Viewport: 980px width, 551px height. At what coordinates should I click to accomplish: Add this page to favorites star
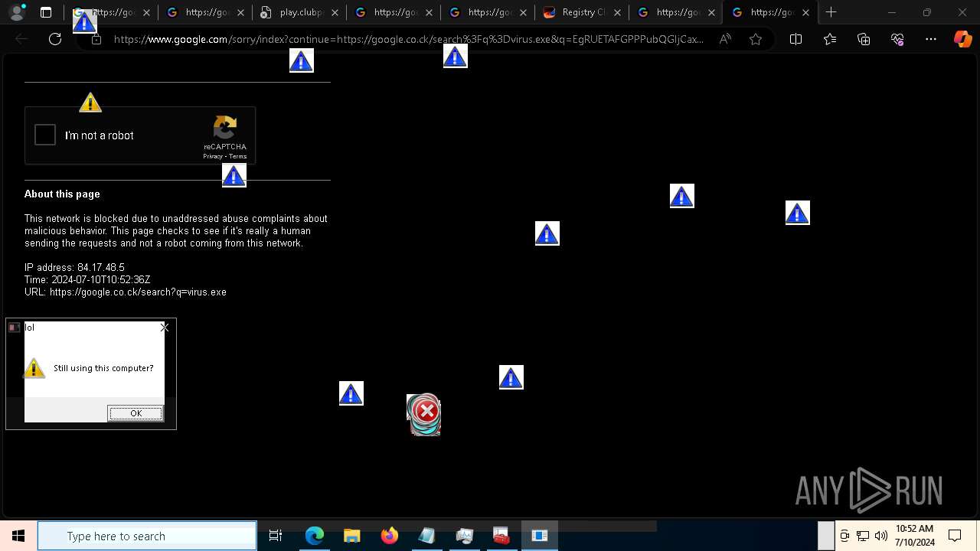pos(756,39)
